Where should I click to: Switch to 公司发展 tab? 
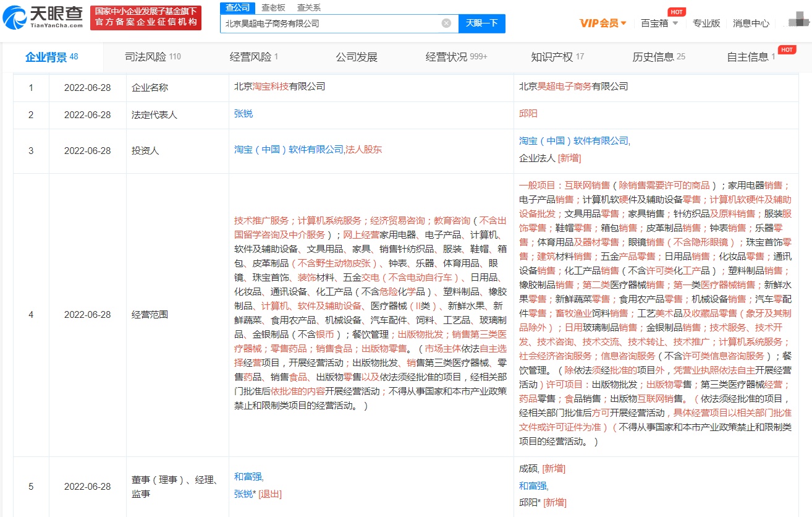[x=357, y=57]
